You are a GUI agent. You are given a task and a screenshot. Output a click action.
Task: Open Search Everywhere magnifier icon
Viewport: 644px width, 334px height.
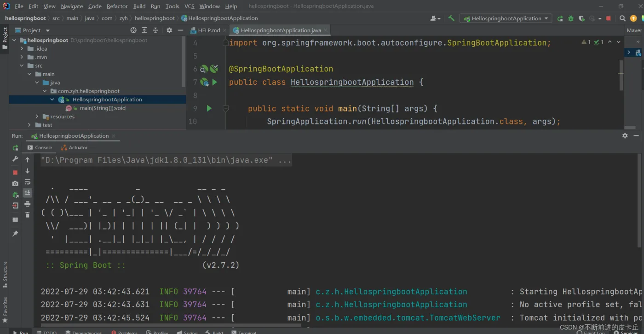pos(622,18)
